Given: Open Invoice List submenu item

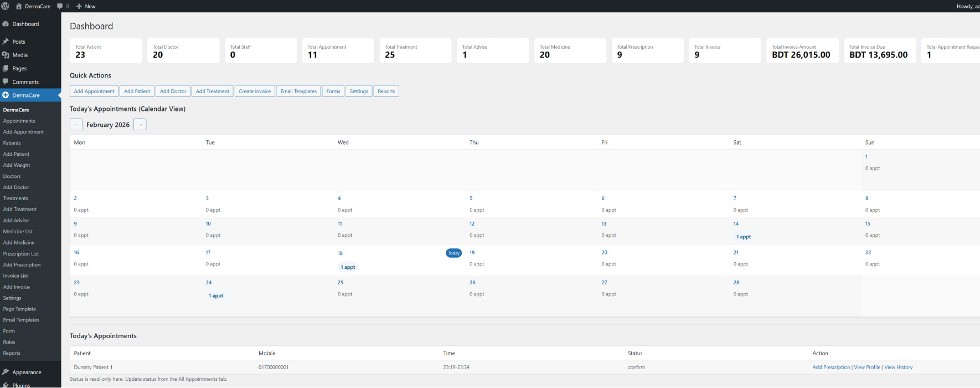Looking at the screenshot, I should (16, 276).
